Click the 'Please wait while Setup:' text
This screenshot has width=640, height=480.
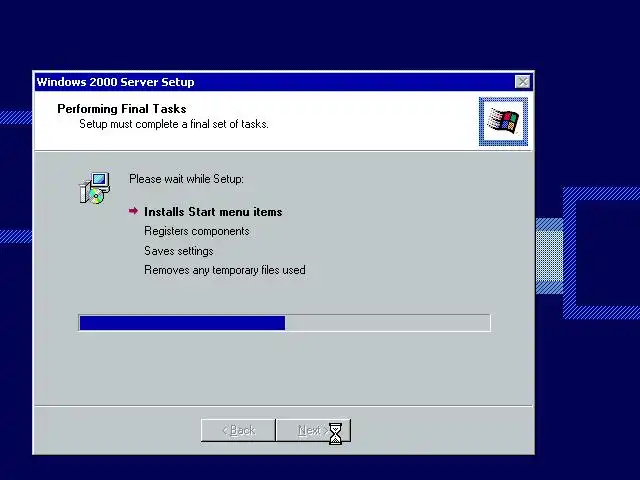[187, 179]
